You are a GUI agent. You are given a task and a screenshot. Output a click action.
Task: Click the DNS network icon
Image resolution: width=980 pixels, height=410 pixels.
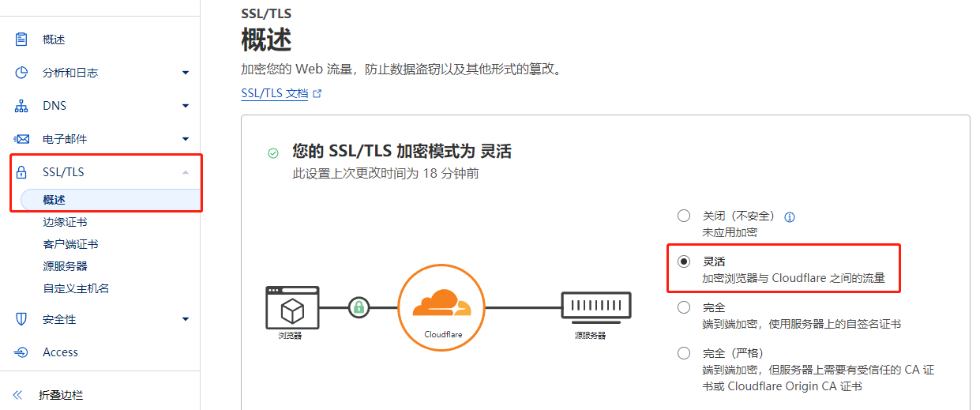(x=21, y=106)
